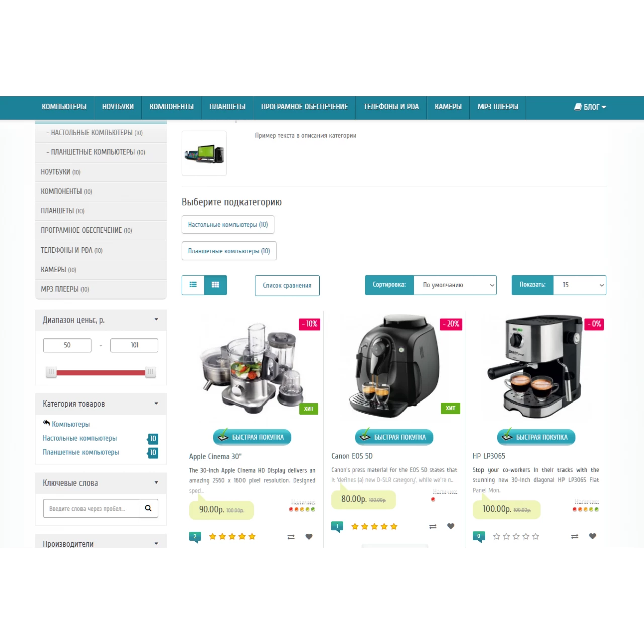Viewport: 644px width, 644px height.
Task: Open the black coffee machine image
Action: click(x=394, y=366)
